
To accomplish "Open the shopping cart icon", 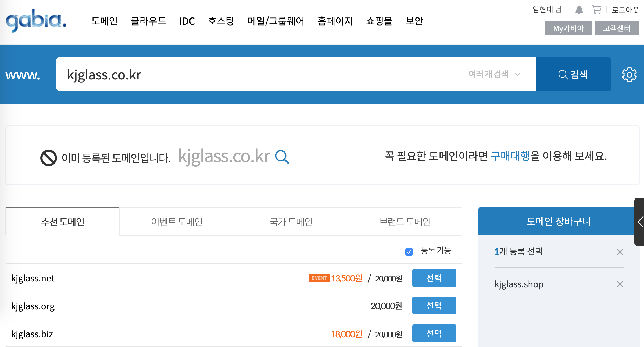I will click(x=596, y=10).
